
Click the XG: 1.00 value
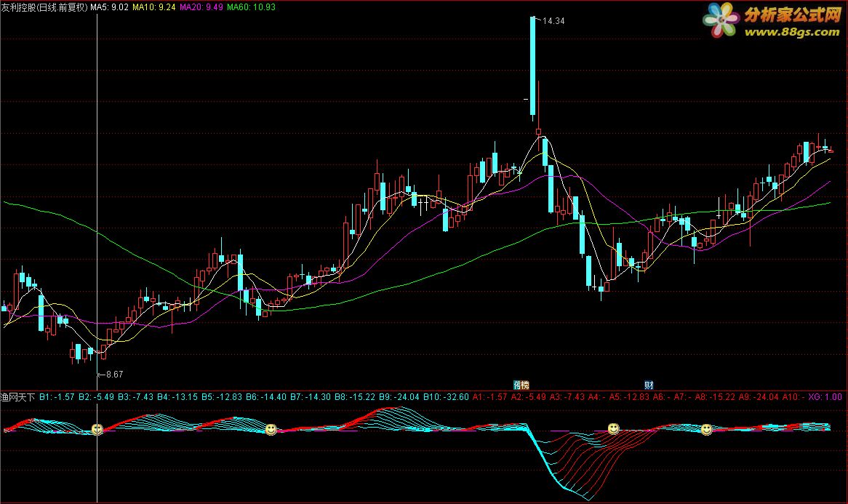click(825, 397)
